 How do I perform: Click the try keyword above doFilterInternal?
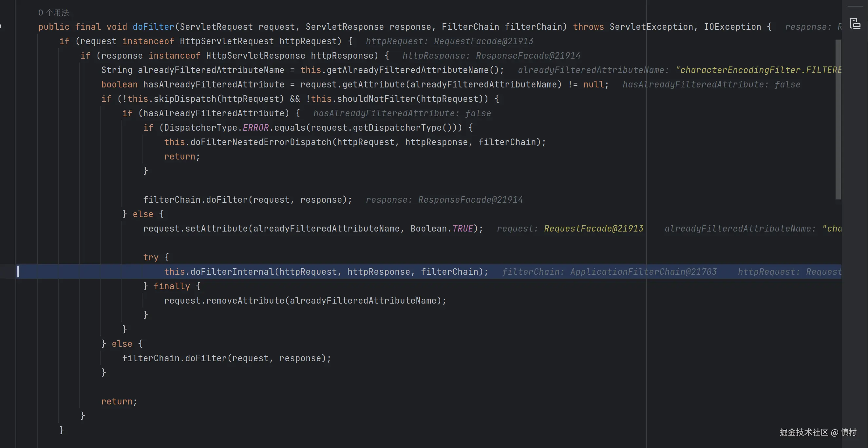pyautogui.click(x=151, y=257)
